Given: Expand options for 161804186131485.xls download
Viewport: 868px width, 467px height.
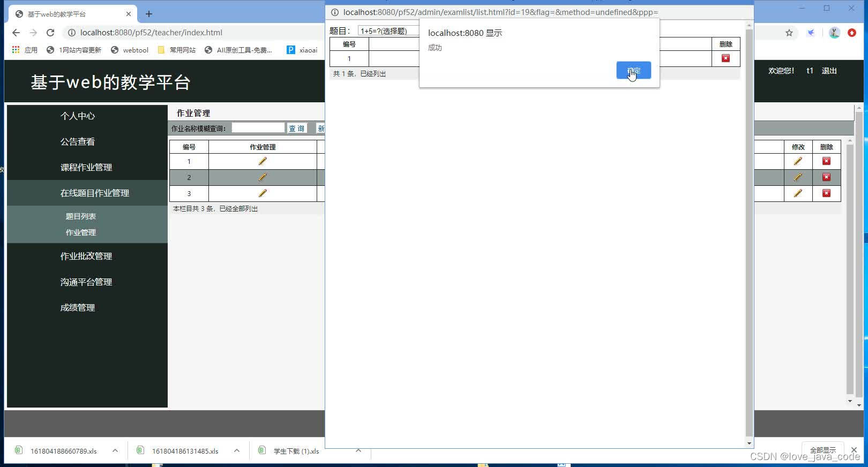Looking at the screenshot, I should pos(237,451).
